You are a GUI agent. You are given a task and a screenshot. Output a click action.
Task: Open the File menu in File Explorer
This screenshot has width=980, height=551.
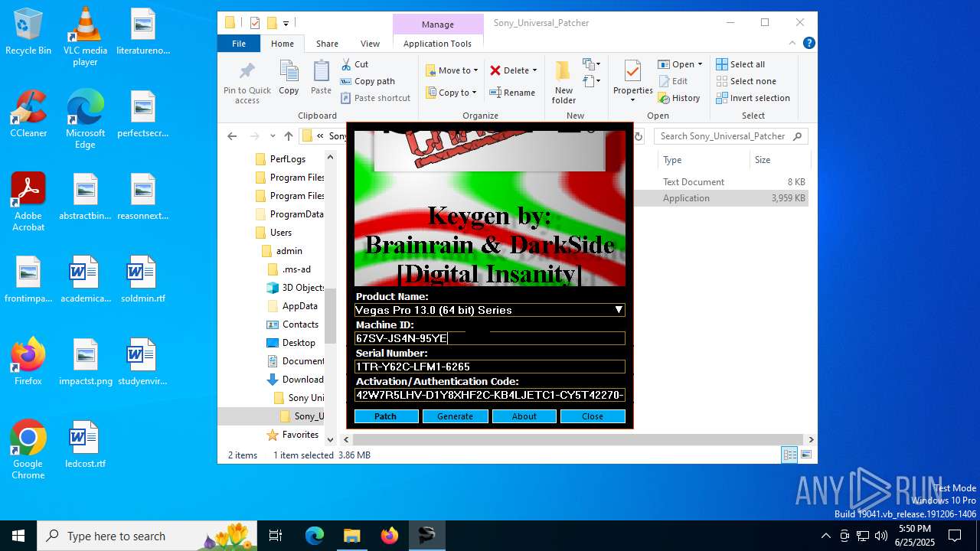click(x=239, y=44)
